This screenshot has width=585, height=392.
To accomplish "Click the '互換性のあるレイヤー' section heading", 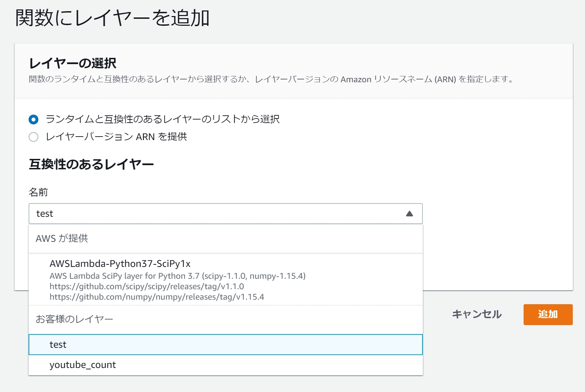I will (91, 164).
